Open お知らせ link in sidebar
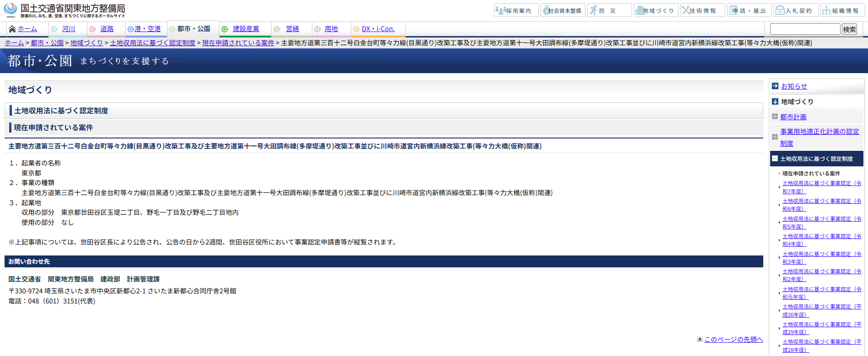This screenshot has width=868, height=356. click(x=794, y=86)
